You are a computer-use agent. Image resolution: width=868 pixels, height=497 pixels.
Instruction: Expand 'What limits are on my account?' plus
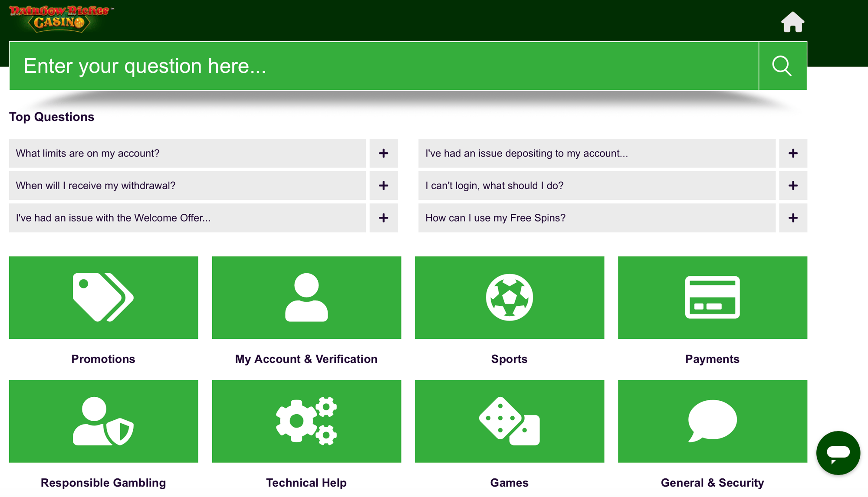pyautogui.click(x=384, y=153)
